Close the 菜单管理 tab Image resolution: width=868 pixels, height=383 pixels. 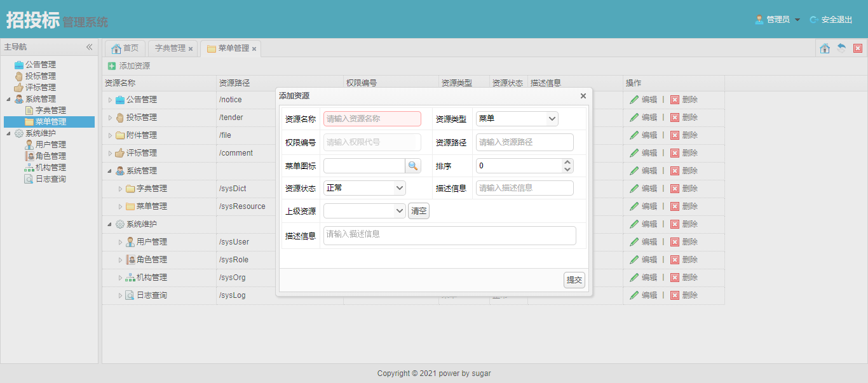click(254, 49)
